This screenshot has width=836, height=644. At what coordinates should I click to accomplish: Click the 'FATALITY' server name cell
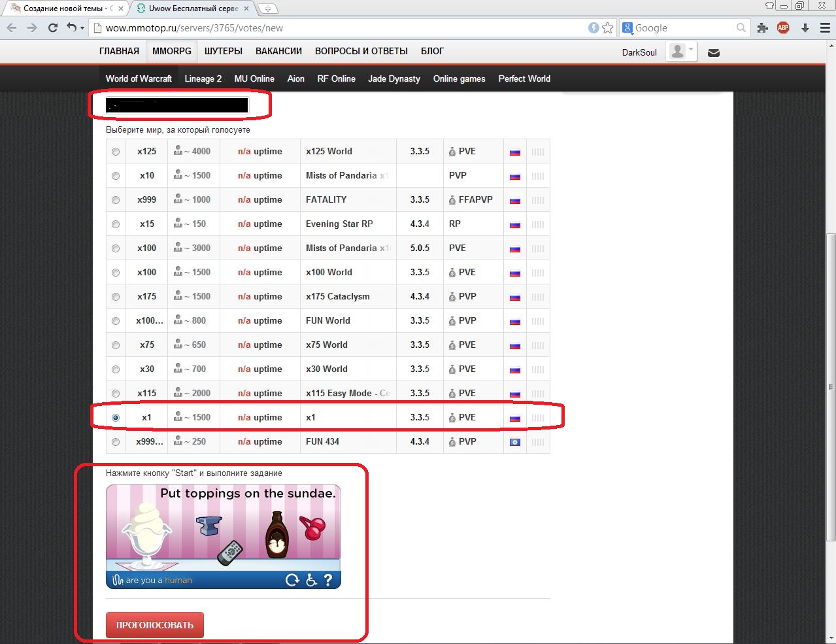pyautogui.click(x=348, y=199)
